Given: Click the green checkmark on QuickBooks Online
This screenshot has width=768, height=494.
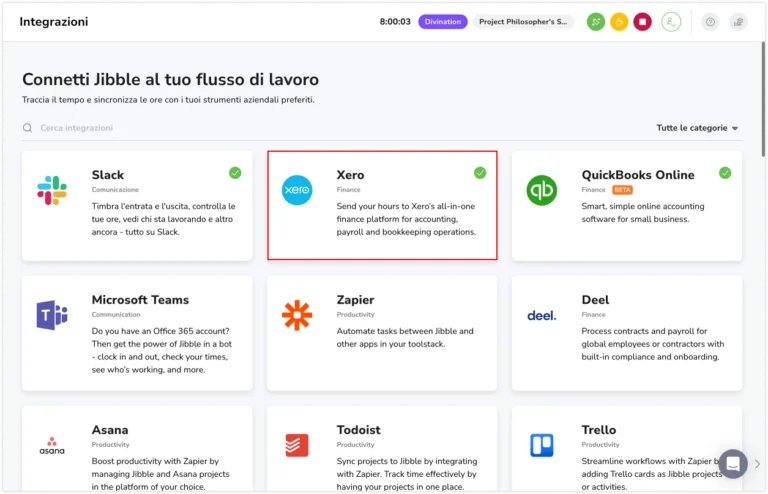Looking at the screenshot, I should click(725, 173).
